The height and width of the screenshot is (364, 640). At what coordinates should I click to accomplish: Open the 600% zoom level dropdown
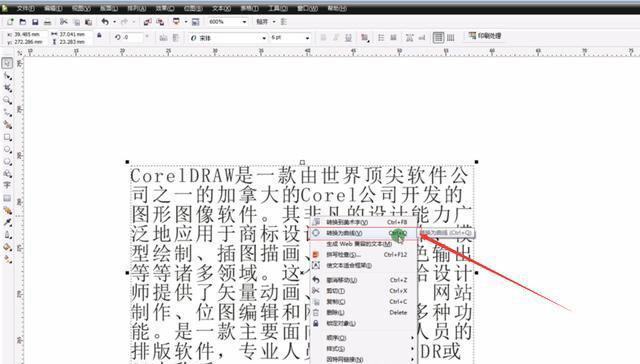pos(228,22)
